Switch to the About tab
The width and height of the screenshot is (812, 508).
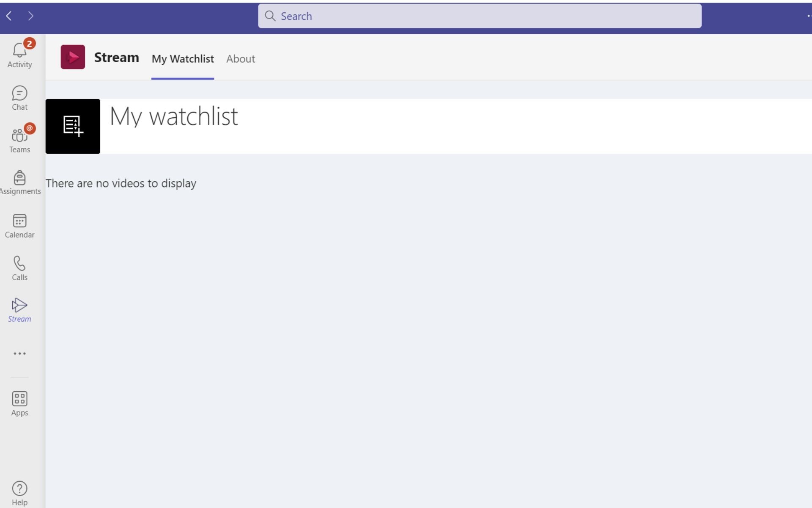click(241, 59)
